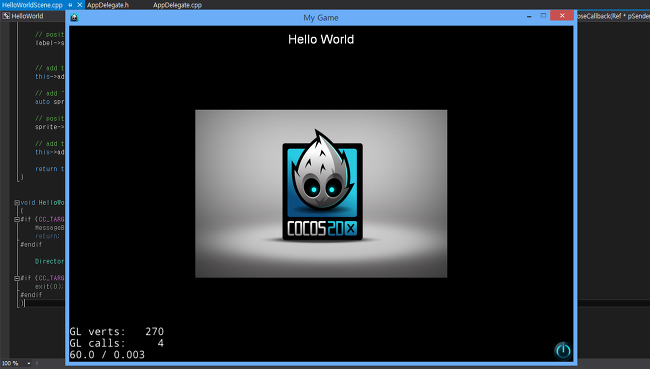Viewport: 650px width, 369px height.
Task: Switch to the AppDelegate.cpp tab
Action: tap(177, 5)
